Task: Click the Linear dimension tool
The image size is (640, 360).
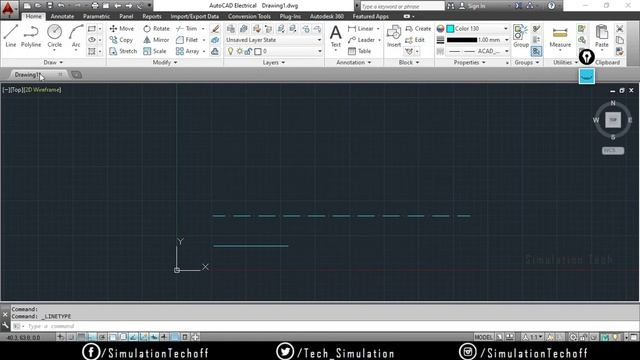Action: tap(361, 29)
